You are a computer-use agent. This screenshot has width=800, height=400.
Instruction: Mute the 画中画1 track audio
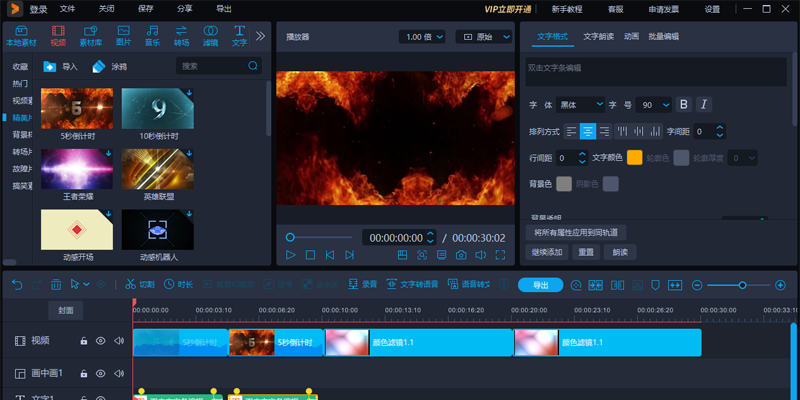[x=119, y=373]
